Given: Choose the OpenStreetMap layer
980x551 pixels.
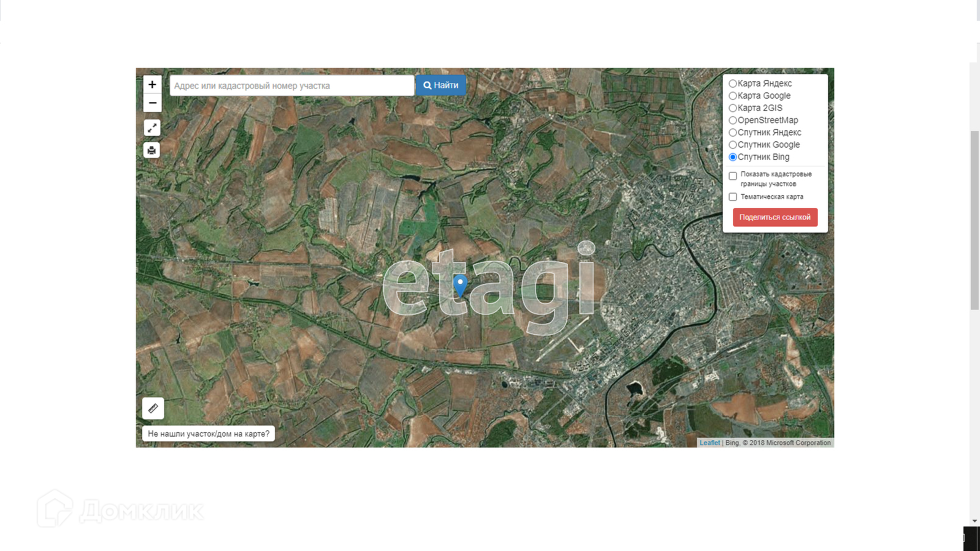Looking at the screenshot, I should point(733,121).
